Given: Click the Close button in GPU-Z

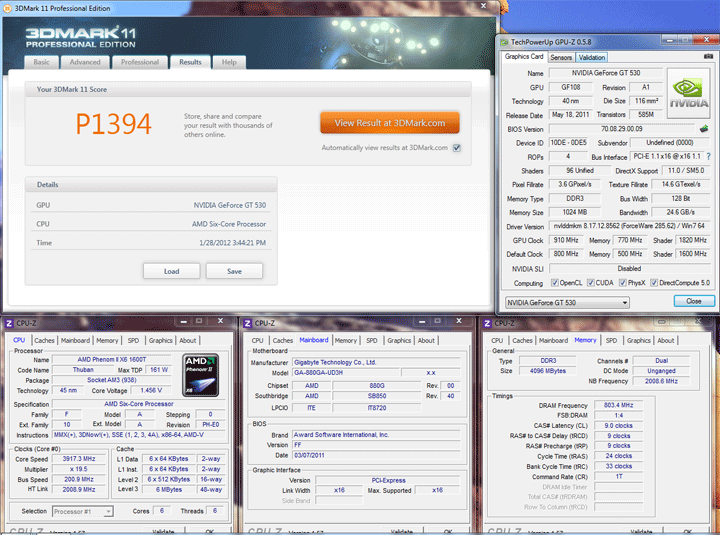Looking at the screenshot, I should (694, 301).
